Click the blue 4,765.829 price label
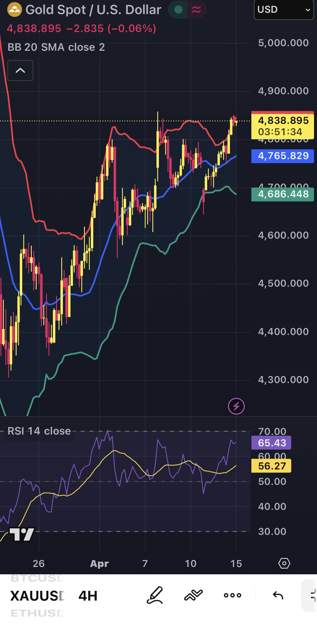317x644 pixels. pos(283,156)
